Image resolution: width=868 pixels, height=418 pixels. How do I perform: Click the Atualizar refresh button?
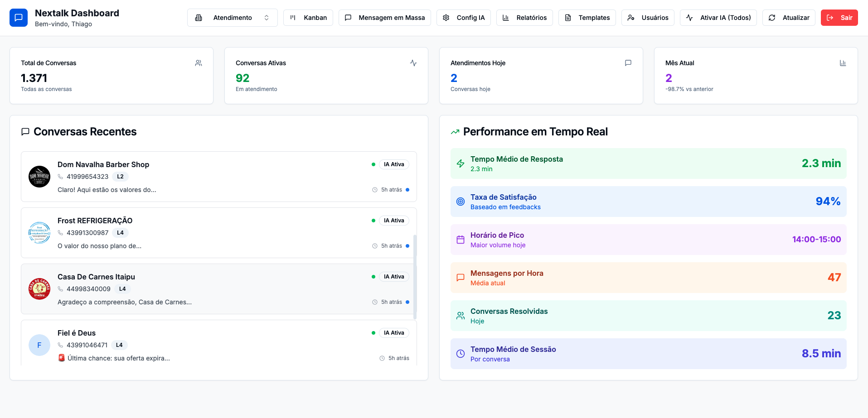tap(789, 17)
